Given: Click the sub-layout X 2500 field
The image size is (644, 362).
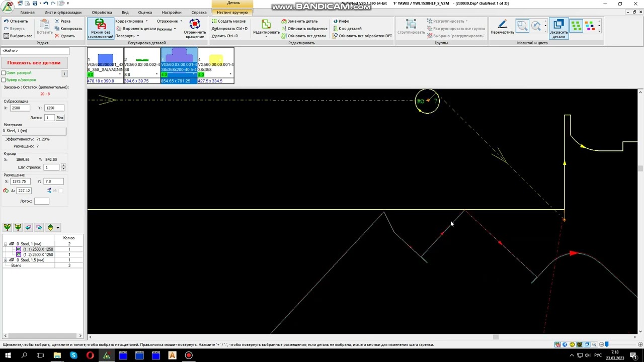Looking at the screenshot, I should point(19,108).
